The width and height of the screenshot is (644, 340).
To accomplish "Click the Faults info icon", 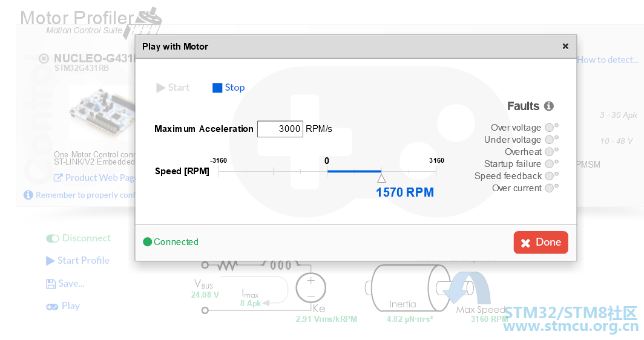I will click(549, 106).
